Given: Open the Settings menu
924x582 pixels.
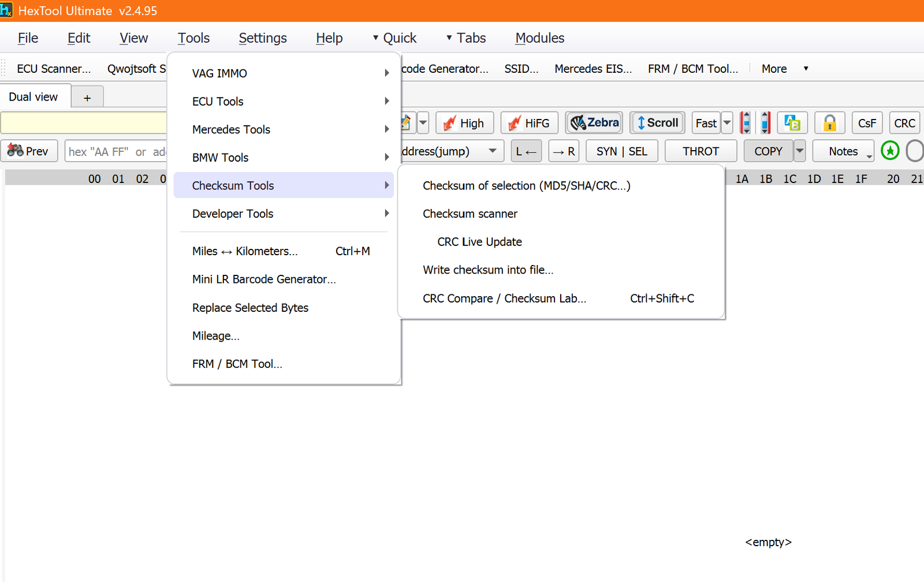Looking at the screenshot, I should (x=263, y=38).
